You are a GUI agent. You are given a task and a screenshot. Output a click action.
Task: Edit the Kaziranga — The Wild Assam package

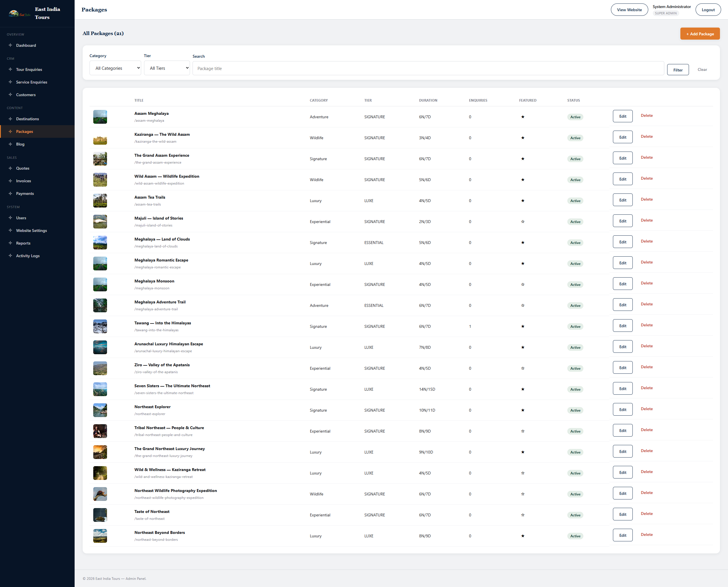click(623, 137)
